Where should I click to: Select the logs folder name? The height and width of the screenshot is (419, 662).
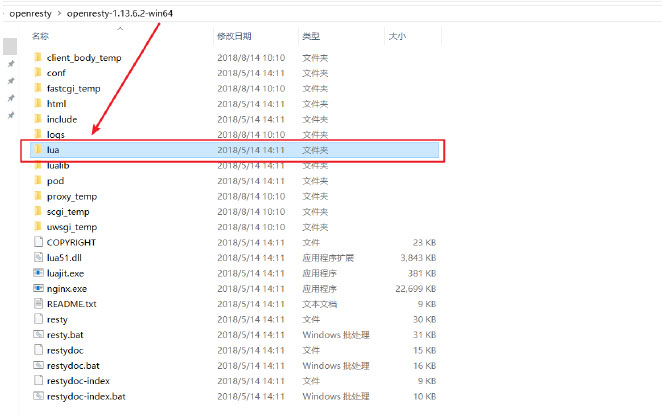pyautogui.click(x=56, y=135)
